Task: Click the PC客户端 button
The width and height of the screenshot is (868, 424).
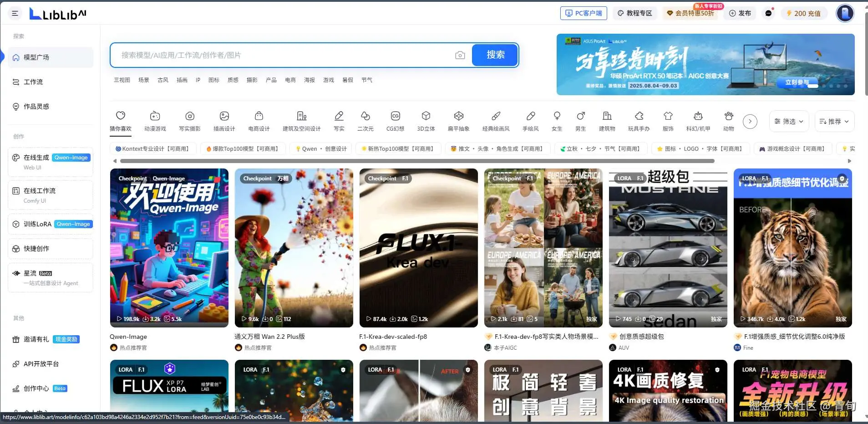Action: pyautogui.click(x=584, y=13)
